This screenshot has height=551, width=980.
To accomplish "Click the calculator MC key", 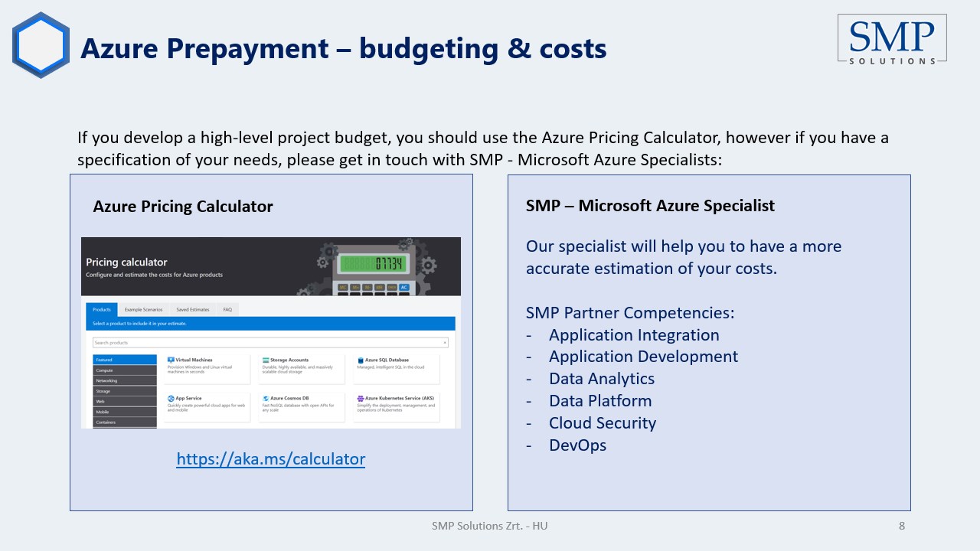I will tap(343, 287).
